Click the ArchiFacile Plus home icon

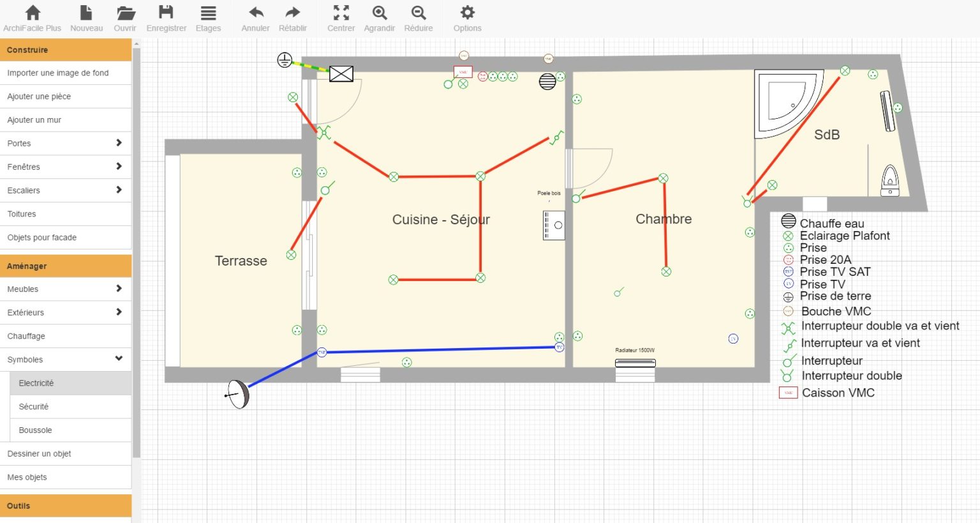[x=32, y=18]
